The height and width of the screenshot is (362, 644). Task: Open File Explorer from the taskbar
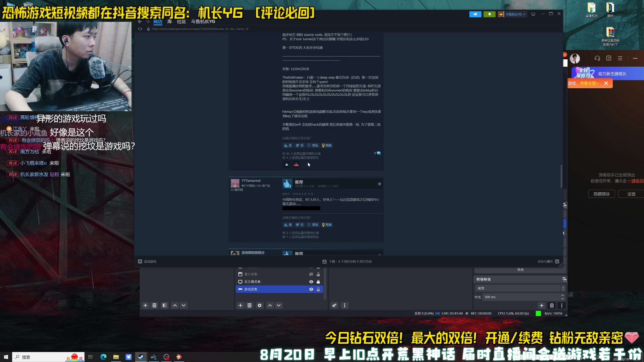tap(116, 357)
